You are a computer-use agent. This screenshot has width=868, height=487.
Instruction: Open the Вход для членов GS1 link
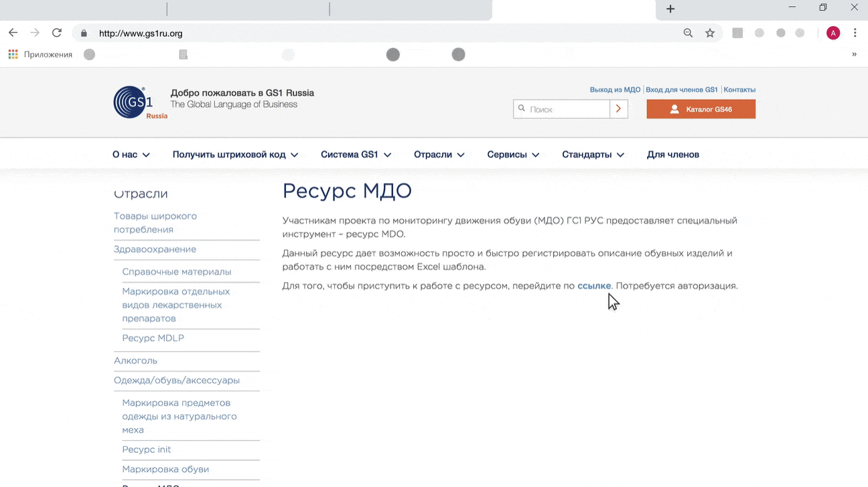click(x=682, y=90)
